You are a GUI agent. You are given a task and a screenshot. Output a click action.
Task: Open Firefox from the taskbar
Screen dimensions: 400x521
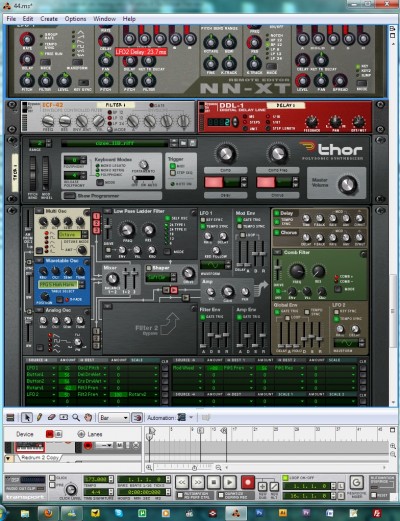click(48, 513)
